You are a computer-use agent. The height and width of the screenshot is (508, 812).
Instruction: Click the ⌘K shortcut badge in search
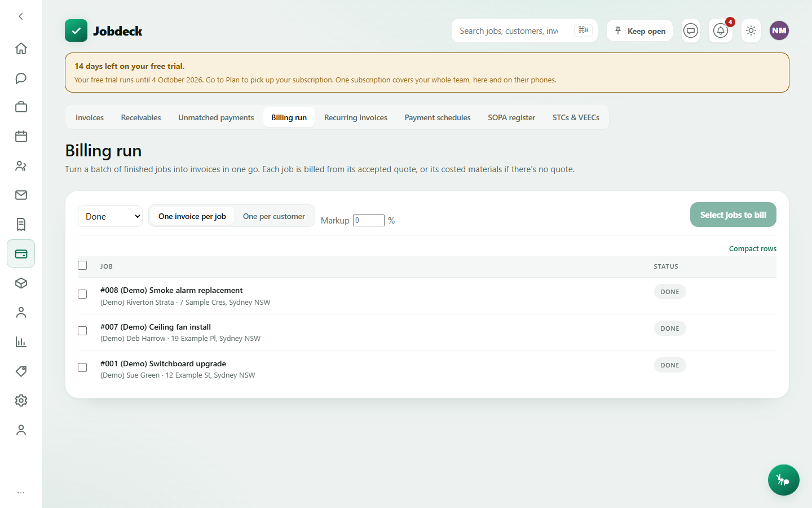(584, 30)
